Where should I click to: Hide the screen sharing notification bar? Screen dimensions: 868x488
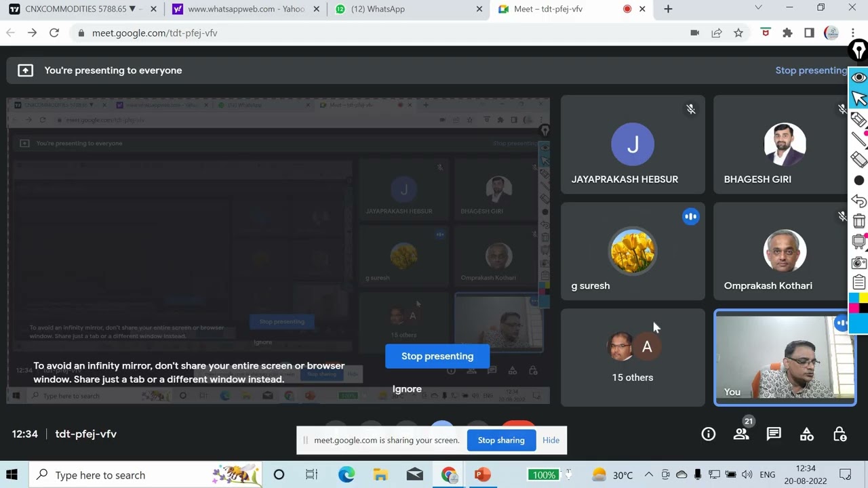[x=551, y=441]
